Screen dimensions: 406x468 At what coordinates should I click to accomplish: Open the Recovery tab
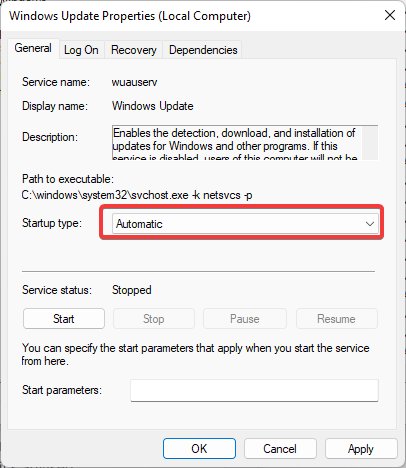point(134,50)
